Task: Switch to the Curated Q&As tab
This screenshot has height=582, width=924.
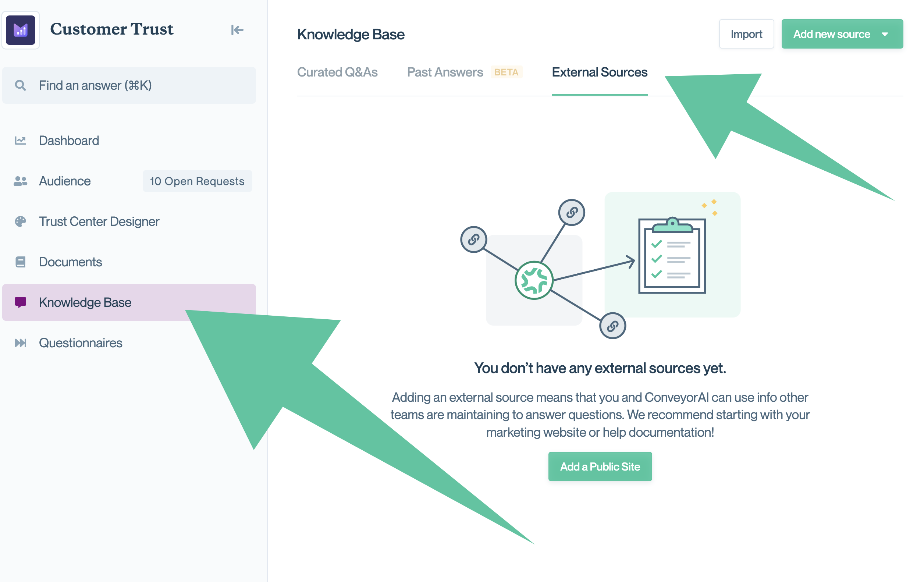Action: [x=337, y=72]
